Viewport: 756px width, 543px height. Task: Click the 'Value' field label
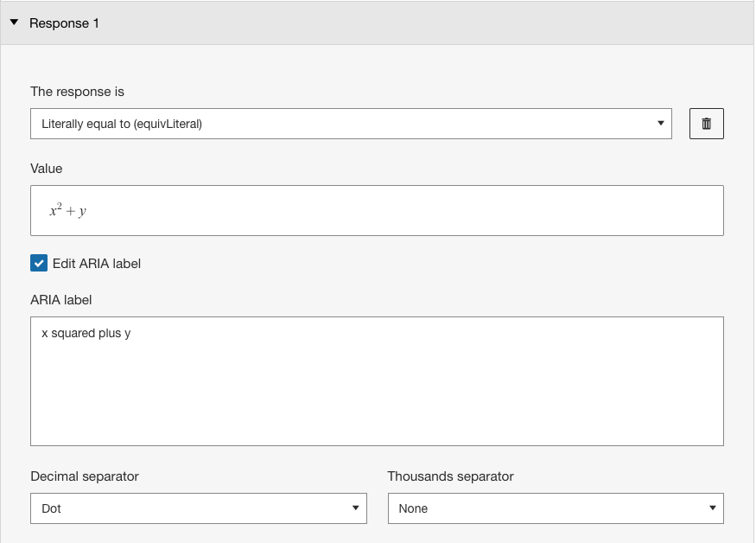pyautogui.click(x=47, y=169)
